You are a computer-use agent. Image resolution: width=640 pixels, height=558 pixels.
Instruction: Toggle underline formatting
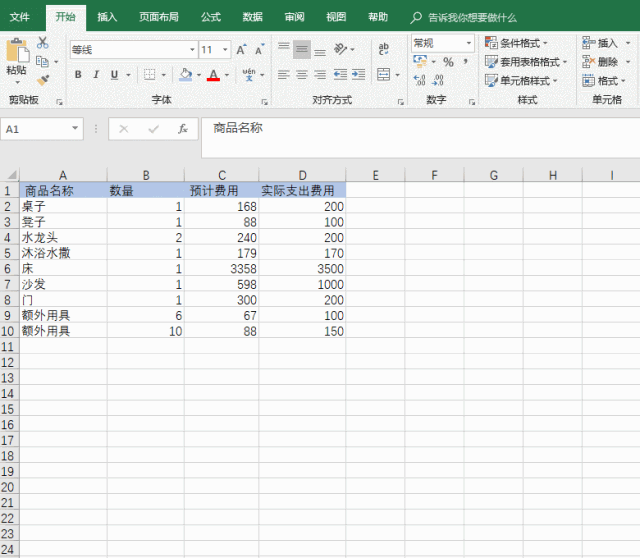click(x=114, y=75)
